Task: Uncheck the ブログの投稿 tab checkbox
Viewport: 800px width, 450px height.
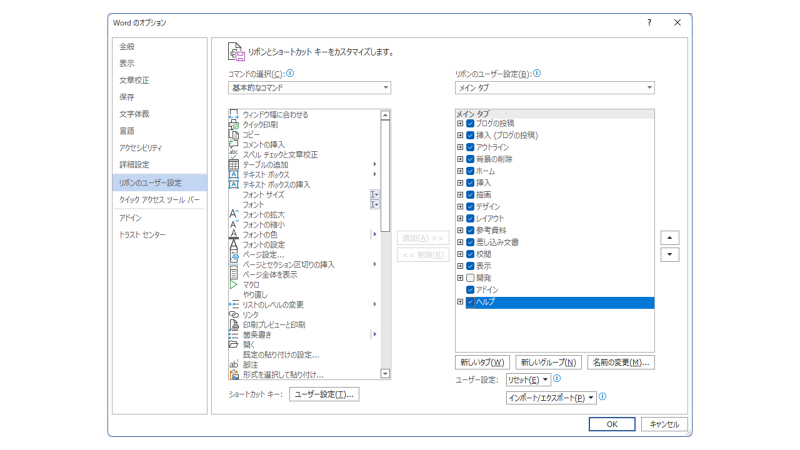Action: [470, 123]
